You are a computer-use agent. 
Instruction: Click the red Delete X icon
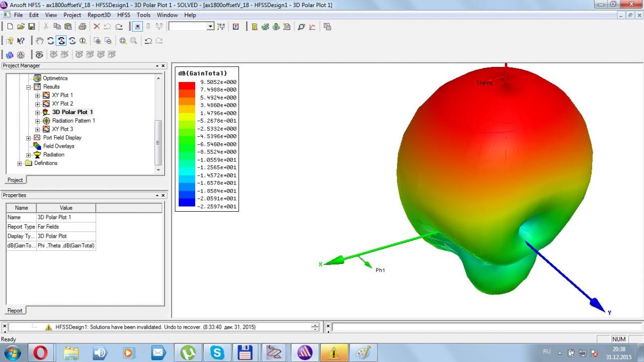click(x=97, y=27)
